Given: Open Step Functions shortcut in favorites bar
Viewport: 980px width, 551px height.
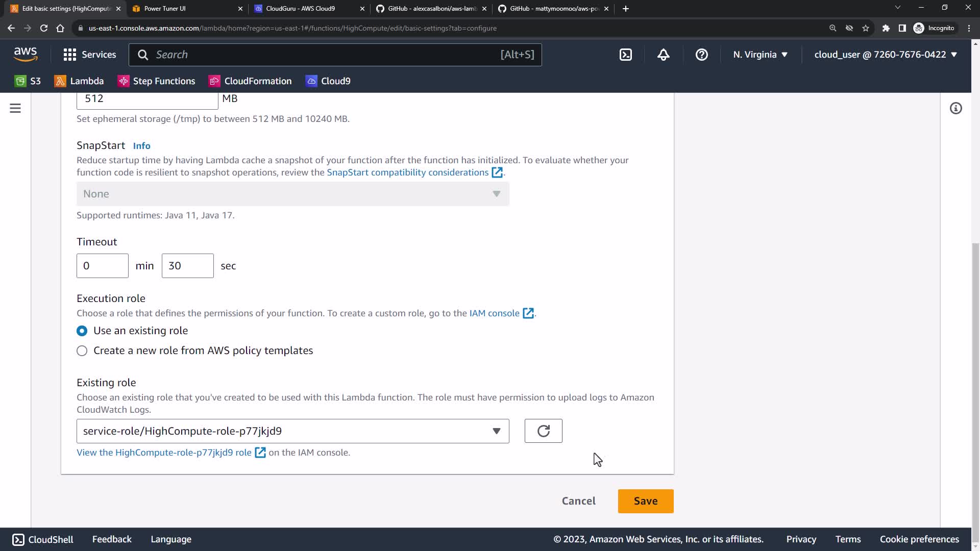Looking at the screenshot, I should 157,81.
